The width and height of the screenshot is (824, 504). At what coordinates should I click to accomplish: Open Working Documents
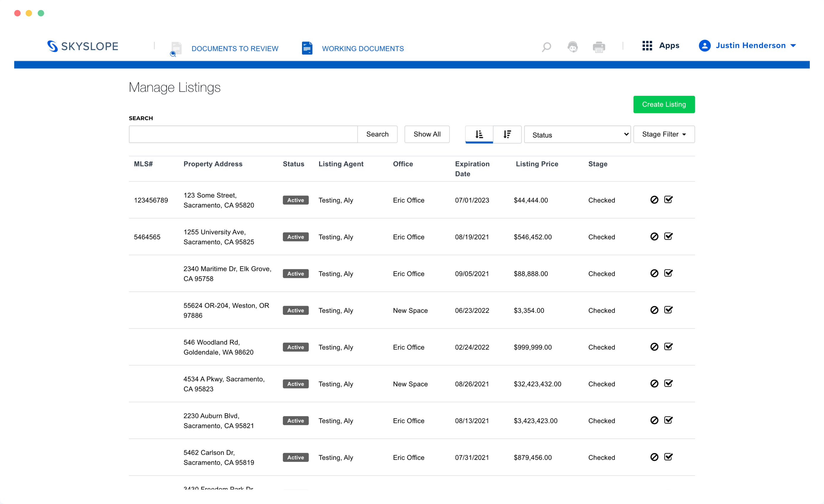click(x=363, y=49)
